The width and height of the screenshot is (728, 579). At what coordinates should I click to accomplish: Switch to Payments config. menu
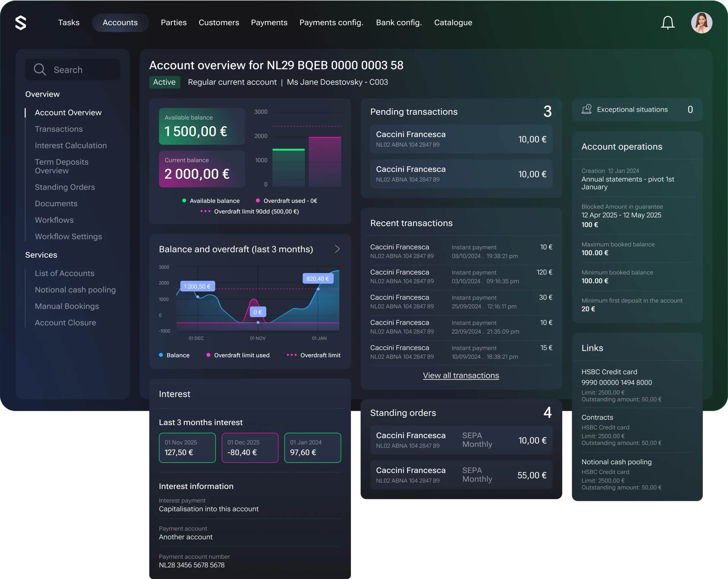[331, 23]
